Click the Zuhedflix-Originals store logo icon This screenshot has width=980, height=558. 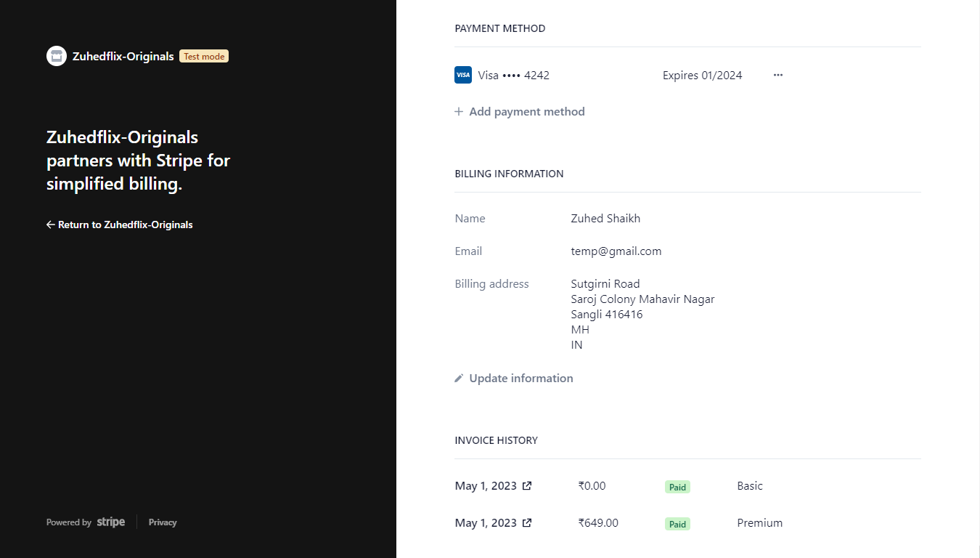57,56
